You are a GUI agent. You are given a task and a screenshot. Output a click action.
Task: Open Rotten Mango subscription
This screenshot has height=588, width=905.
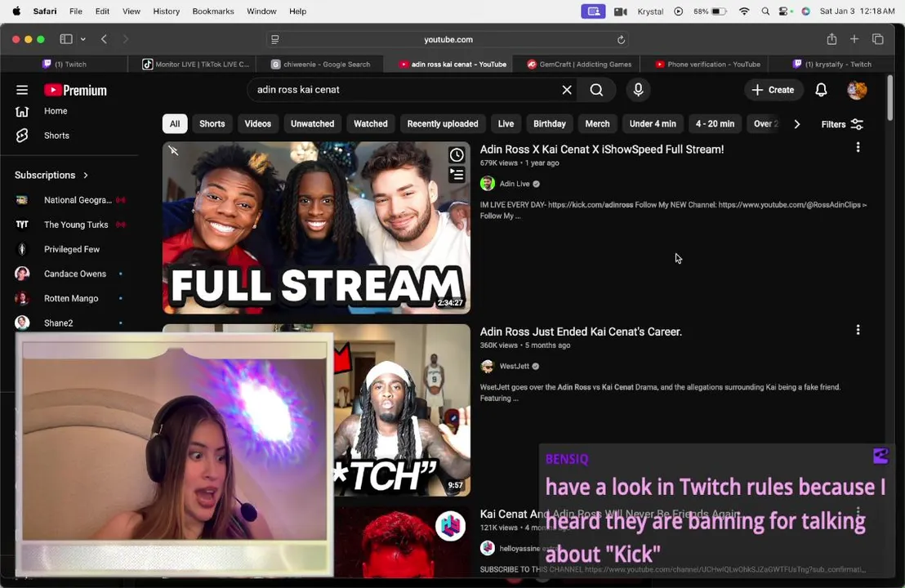(69, 298)
